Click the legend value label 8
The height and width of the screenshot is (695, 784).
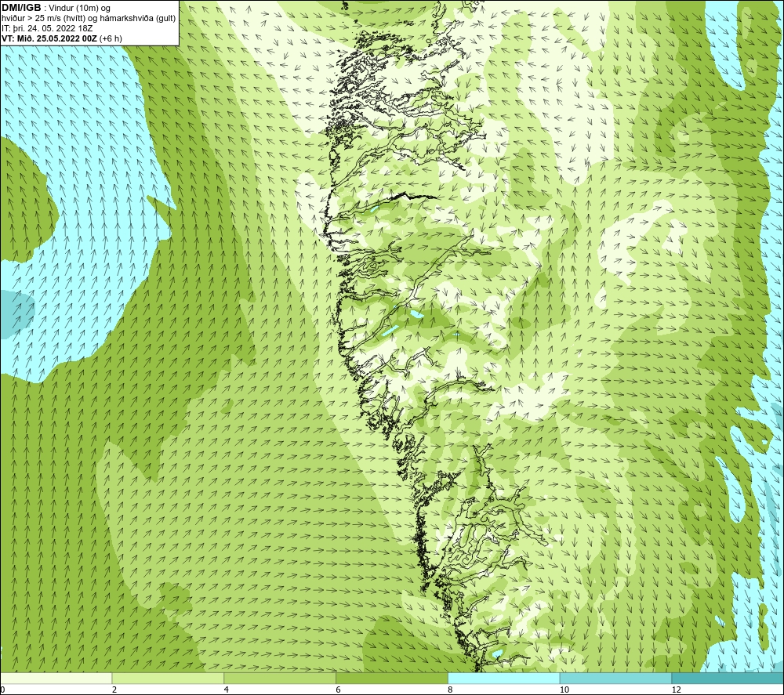point(451,690)
